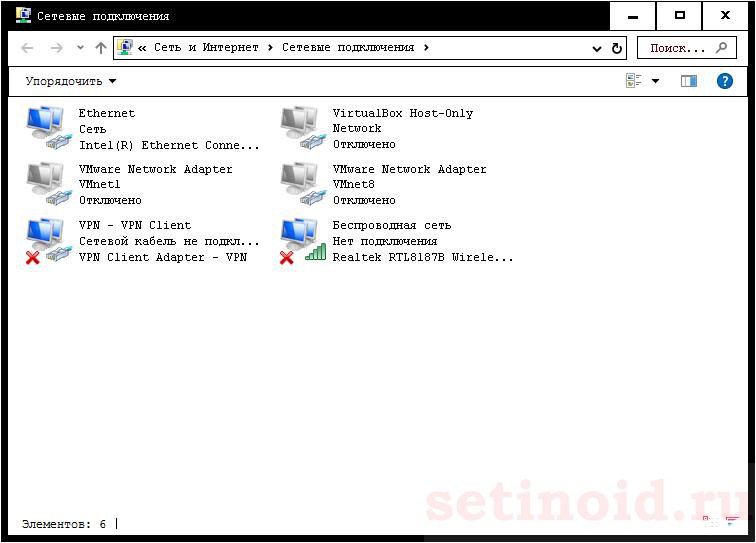Screen dimensions: 756x543
Task: Click Сеть и Интернет breadcrumb
Action: (206, 47)
